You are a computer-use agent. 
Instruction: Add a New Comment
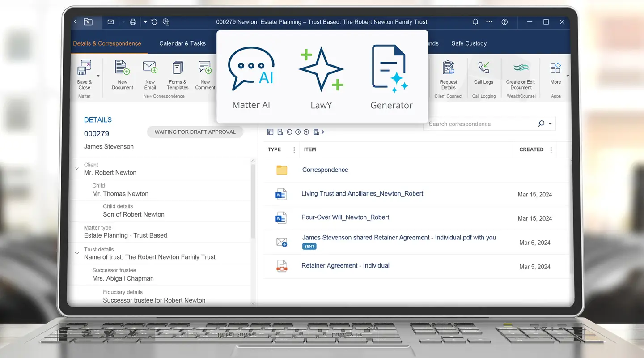click(205, 75)
